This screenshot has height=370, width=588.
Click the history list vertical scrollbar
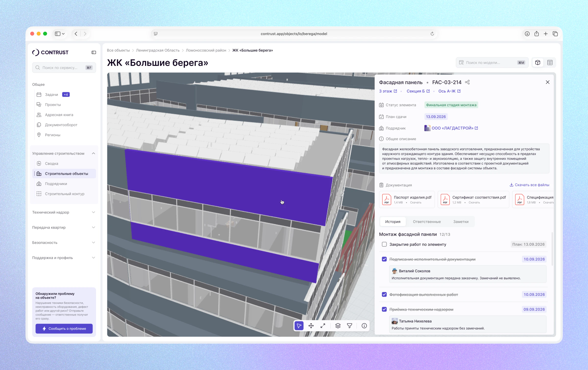[x=552, y=249]
